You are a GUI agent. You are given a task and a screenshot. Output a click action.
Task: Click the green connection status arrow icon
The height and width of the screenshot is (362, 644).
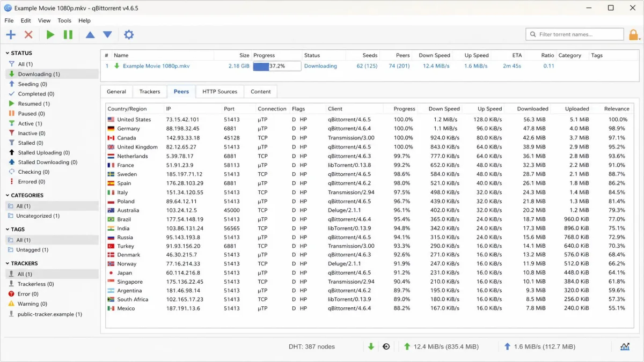pos(371,346)
